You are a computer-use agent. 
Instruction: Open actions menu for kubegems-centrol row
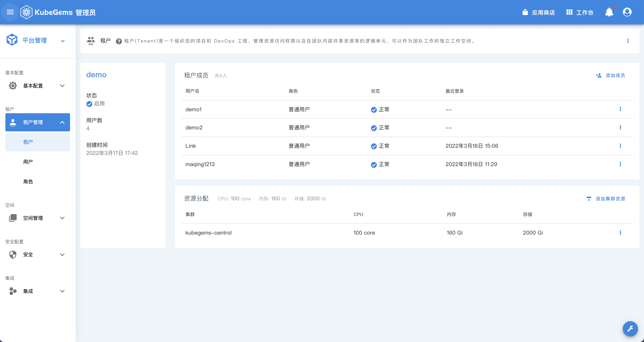620,233
